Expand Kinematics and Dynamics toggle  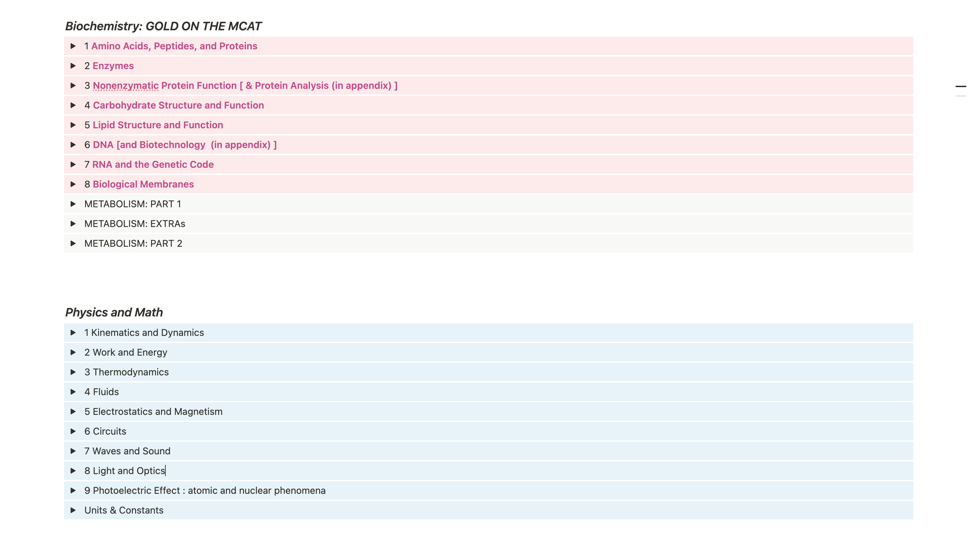pos(73,333)
